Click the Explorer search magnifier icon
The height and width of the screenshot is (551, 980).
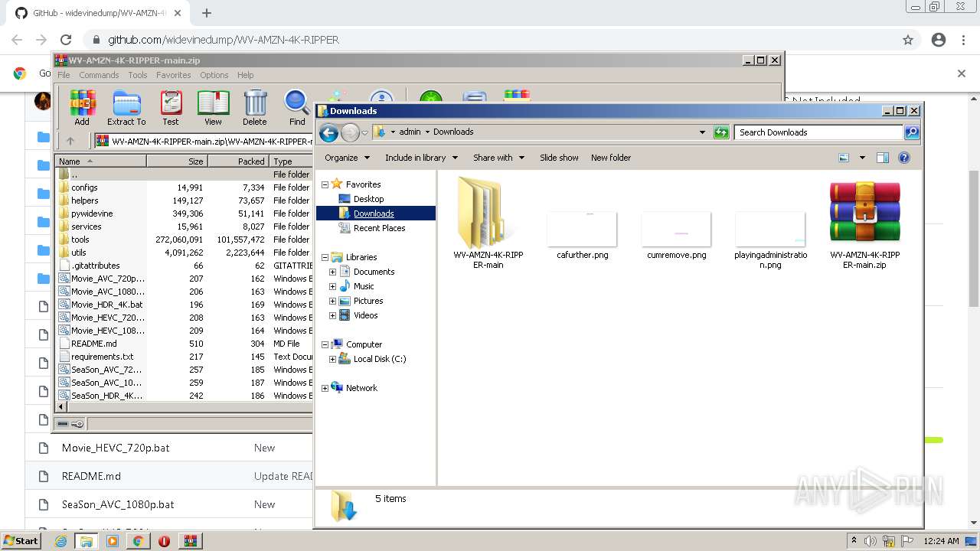tap(911, 132)
